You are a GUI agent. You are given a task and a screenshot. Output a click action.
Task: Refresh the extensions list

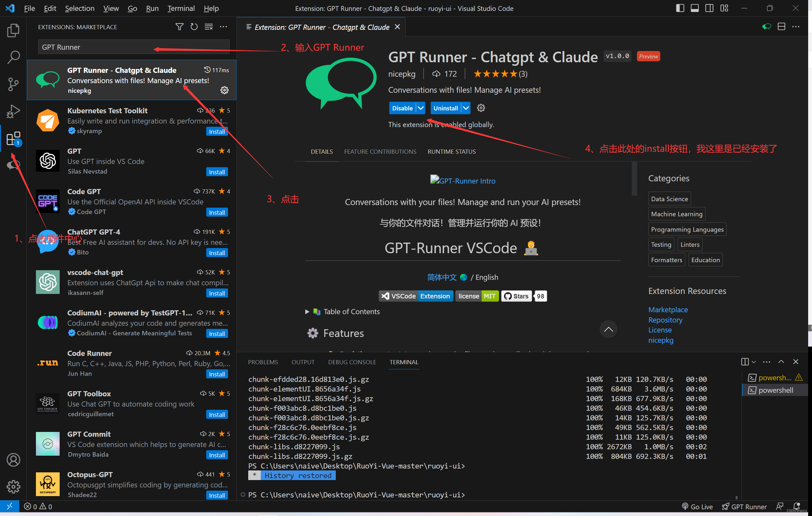pyautogui.click(x=194, y=27)
